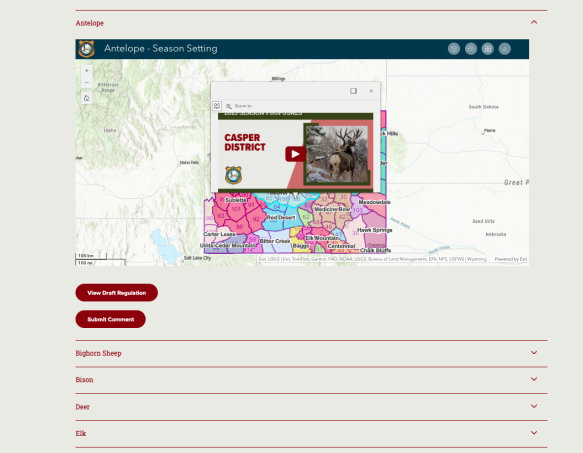
Task: Click hunt area 101 on map
Action: tap(236, 209)
